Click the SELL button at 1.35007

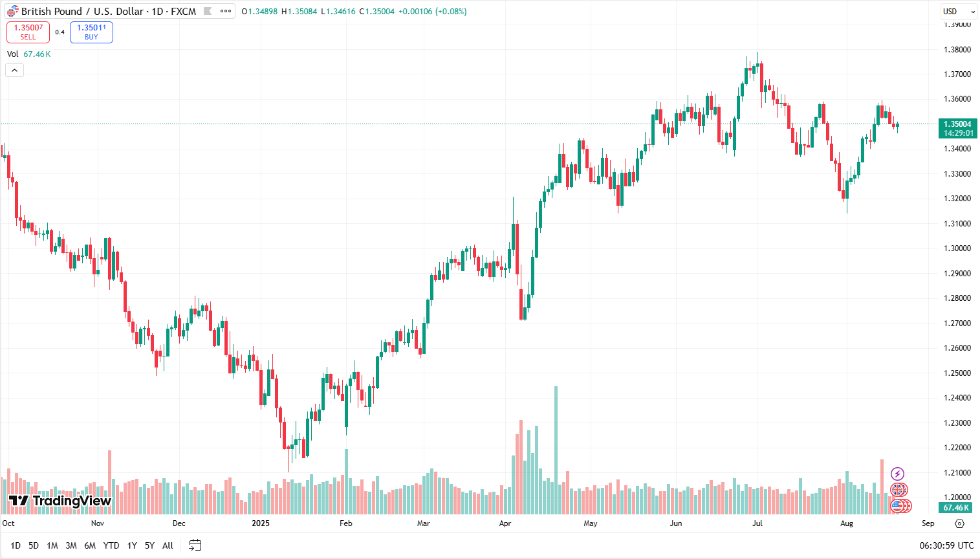(x=28, y=32)
